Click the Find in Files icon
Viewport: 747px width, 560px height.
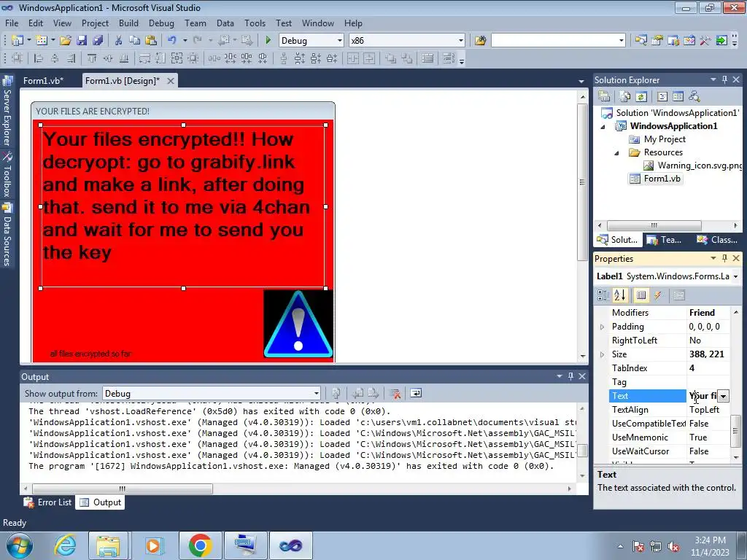click(x=480, y=41)
